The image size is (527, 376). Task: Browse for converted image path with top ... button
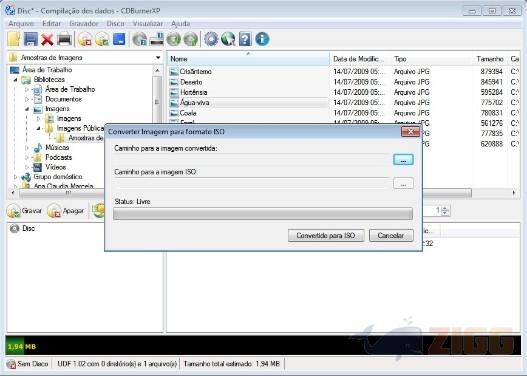(403, 160)
